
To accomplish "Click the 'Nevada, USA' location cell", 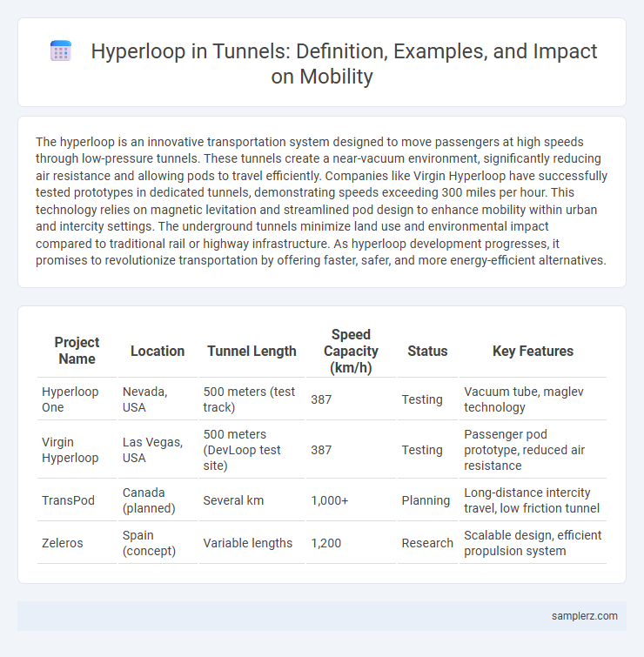I will (x=158, y=399).
